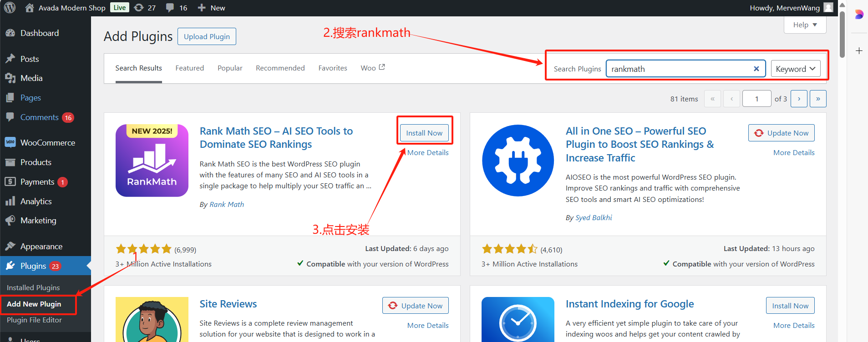868x342 pixels.
Task: Open the Rank Math SEO plugin title link
Action: point(276,137)
